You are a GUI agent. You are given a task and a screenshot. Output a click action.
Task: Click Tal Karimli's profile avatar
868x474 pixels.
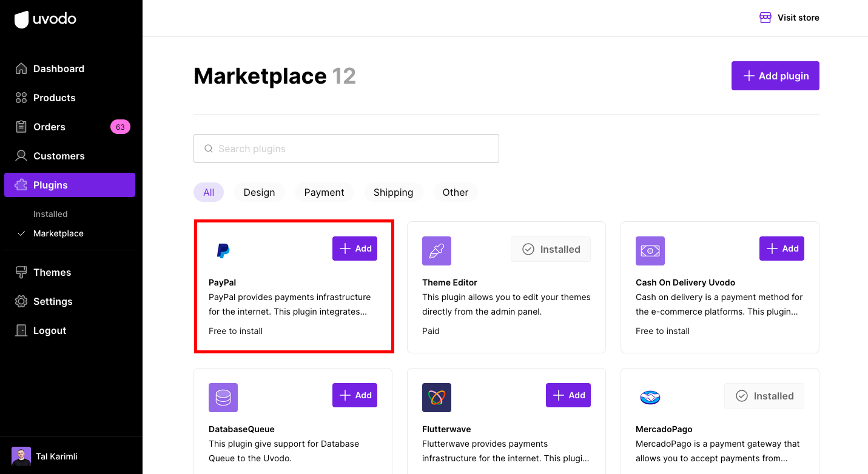tap(21, 456)
